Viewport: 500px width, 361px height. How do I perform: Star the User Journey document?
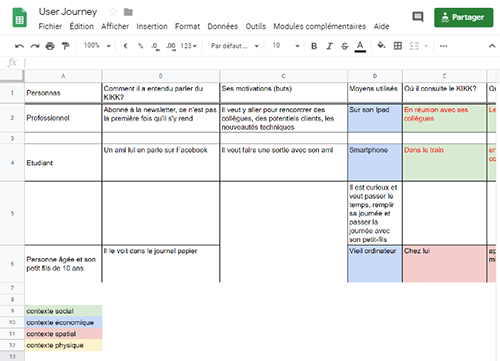pyautogui.click(x=113, y=12)
